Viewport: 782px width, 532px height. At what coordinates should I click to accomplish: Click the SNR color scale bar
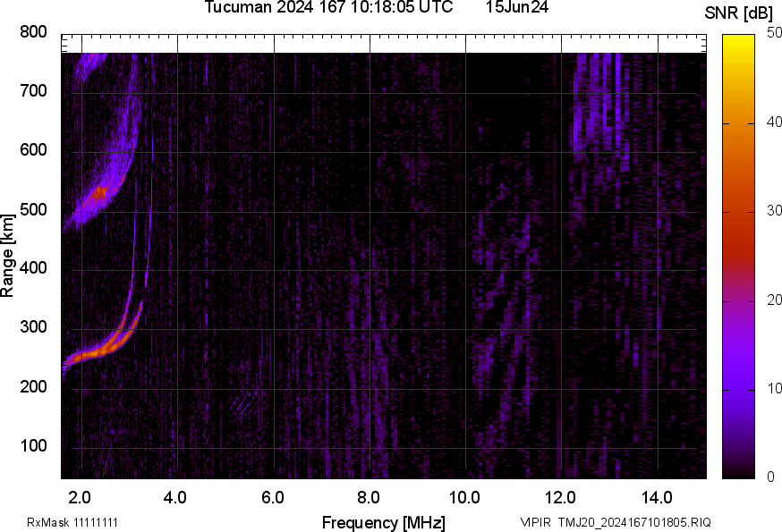(739, 257)
